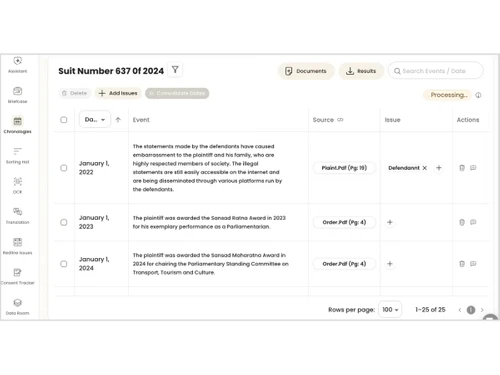The width and height of the screenshot is (500, 375).
Task: Remove the Defendannt issue tag
Action: tap(425, 168)
